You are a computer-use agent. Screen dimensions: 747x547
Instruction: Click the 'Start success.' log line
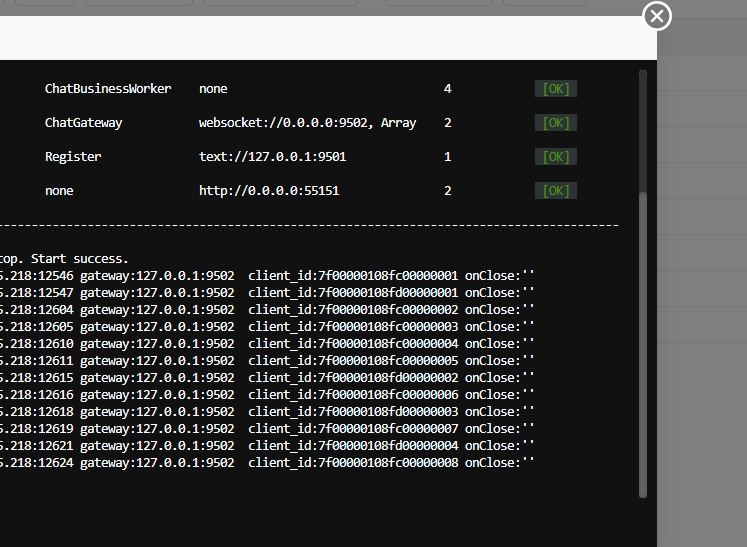pyautogui.click(x=80, y=259)
